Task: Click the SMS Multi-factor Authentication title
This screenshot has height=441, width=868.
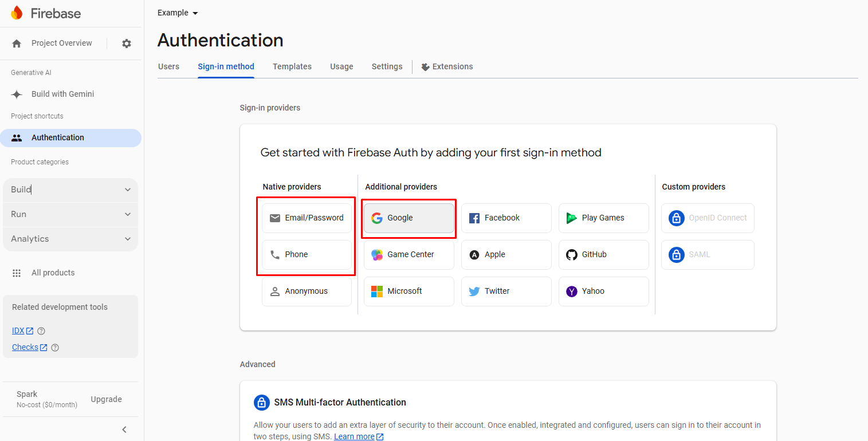Action: click(340, 403)
